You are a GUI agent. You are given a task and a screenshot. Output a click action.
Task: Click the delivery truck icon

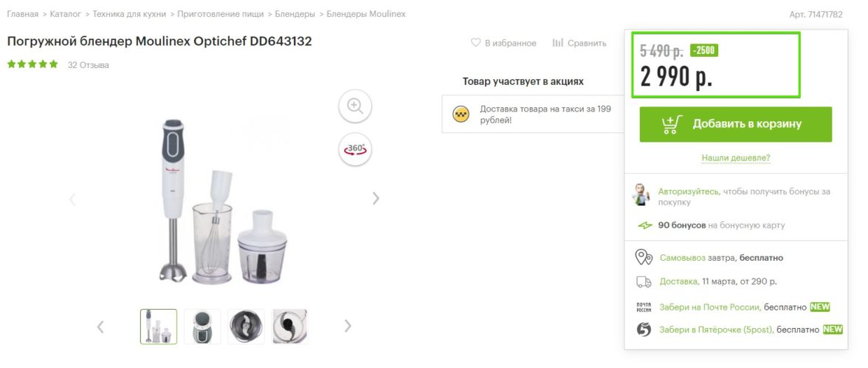pos(644,282)
